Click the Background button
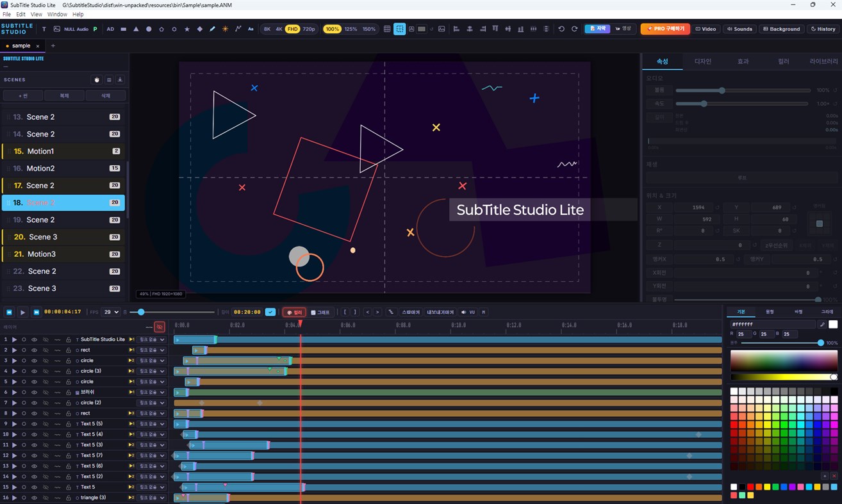 (x=781, y=29)
